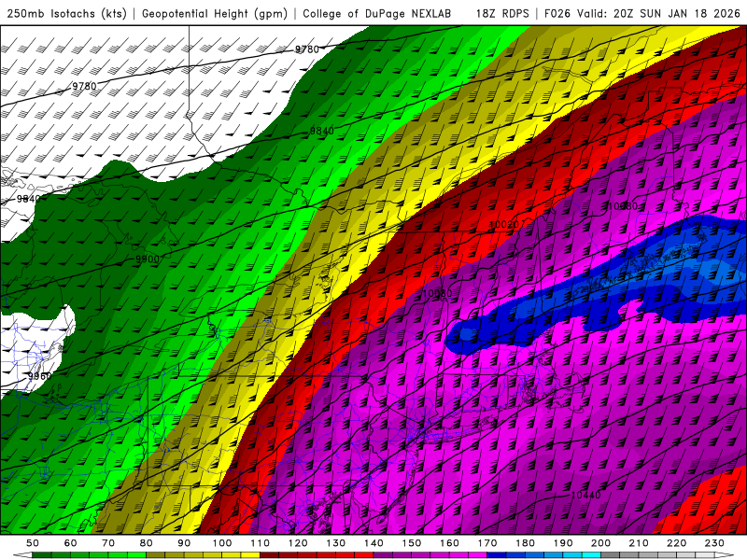Viewport: 747px width, 560px height.
Task: Click the "250mb Isotachs (kts)" title text
Action: [x=67, y=13]
